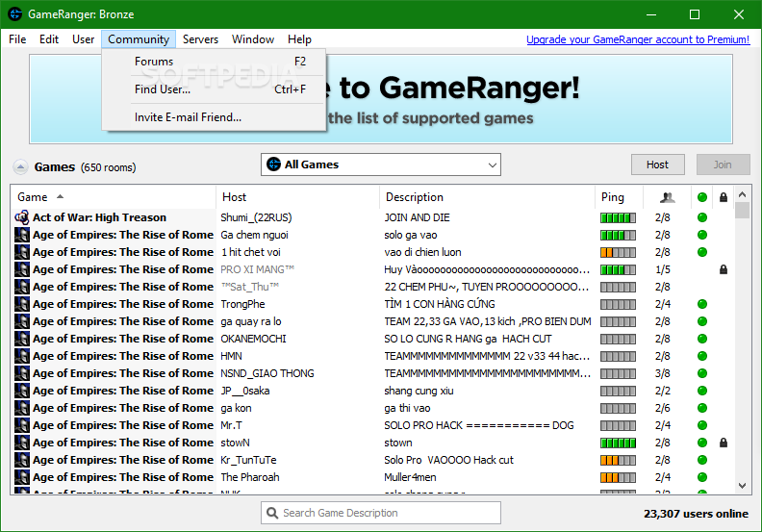Click the Act of War game icon
The height and width of the screenshot is (532, 762).
click(22, 217)
